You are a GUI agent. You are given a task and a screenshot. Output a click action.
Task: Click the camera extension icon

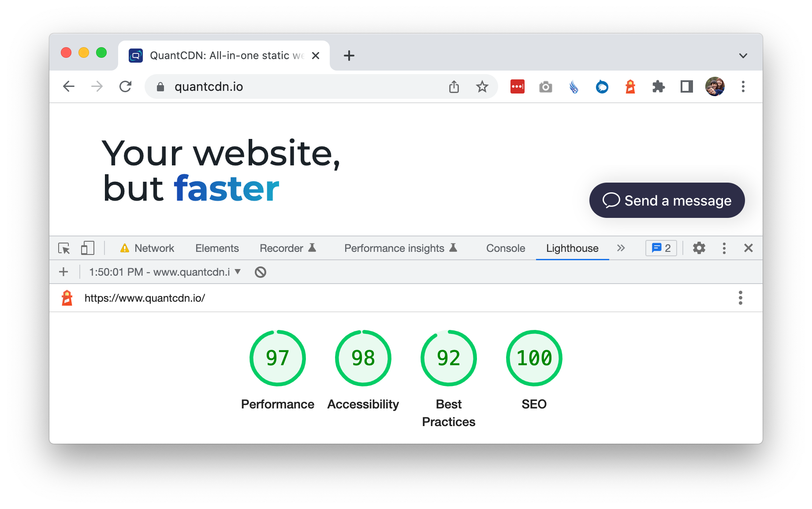545,87
